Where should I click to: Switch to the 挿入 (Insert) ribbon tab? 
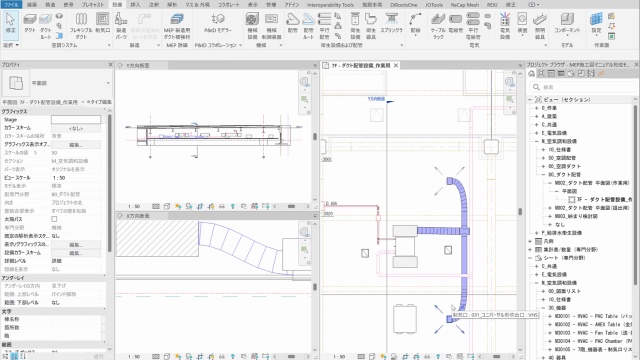point(135,5)
